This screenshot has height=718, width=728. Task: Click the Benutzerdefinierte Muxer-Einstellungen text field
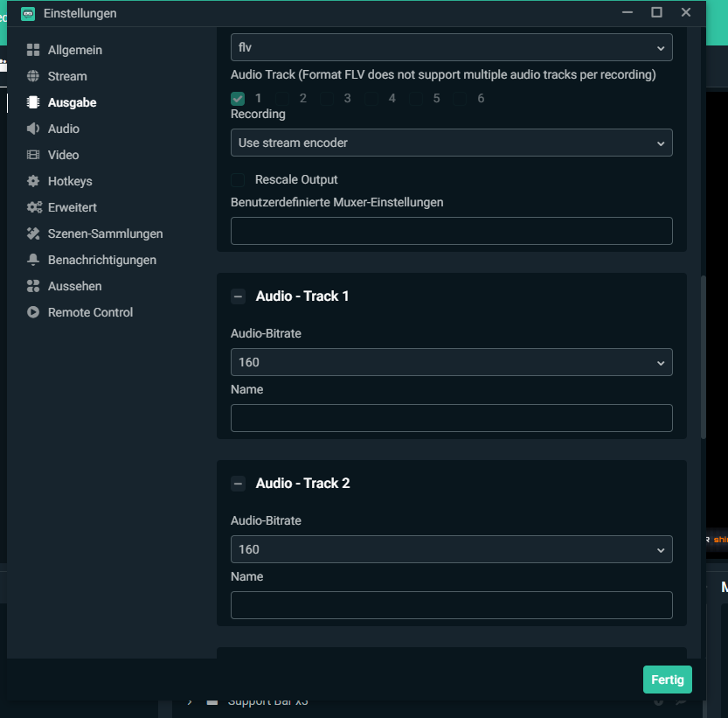click(x=451, y=231)
